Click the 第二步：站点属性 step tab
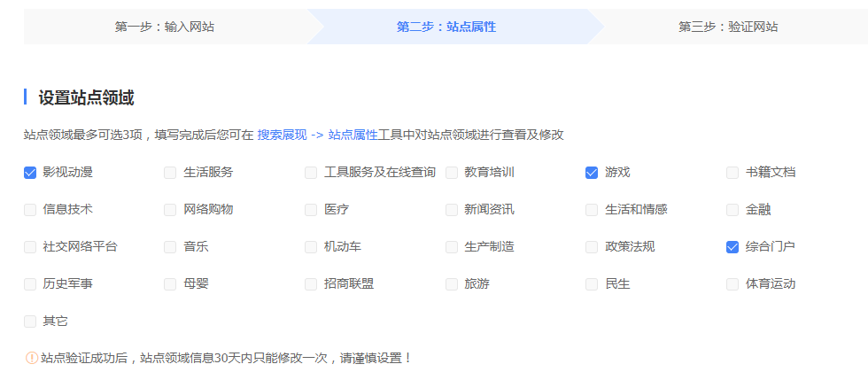This screenshot has height=372, width=868. pyautogui.click(x=446, y=27)
